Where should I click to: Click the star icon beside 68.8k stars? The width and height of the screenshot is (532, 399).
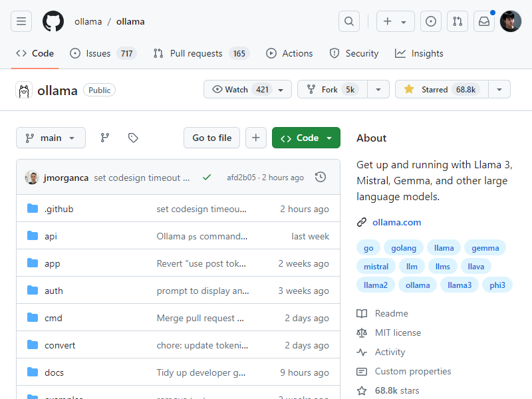(x=362, y=391)
